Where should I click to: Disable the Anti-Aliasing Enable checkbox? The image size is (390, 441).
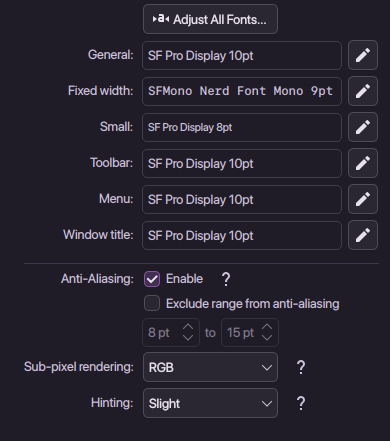pyautogui.click(x=152, y=279)
